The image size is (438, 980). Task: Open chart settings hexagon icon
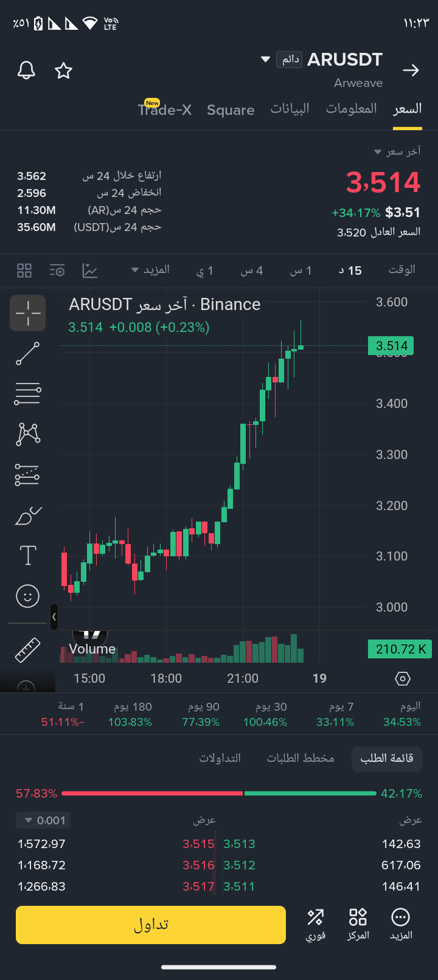point(403,678)
